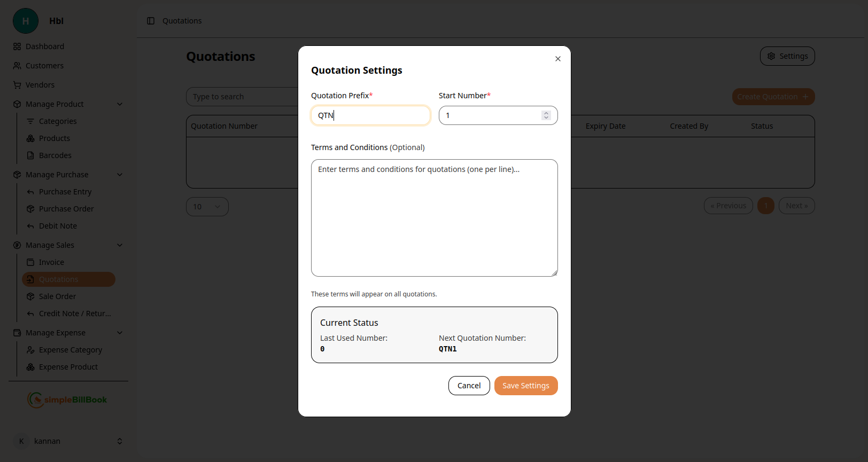
Task: Collapse the Manage Expense section
Action: coord(120,333)
